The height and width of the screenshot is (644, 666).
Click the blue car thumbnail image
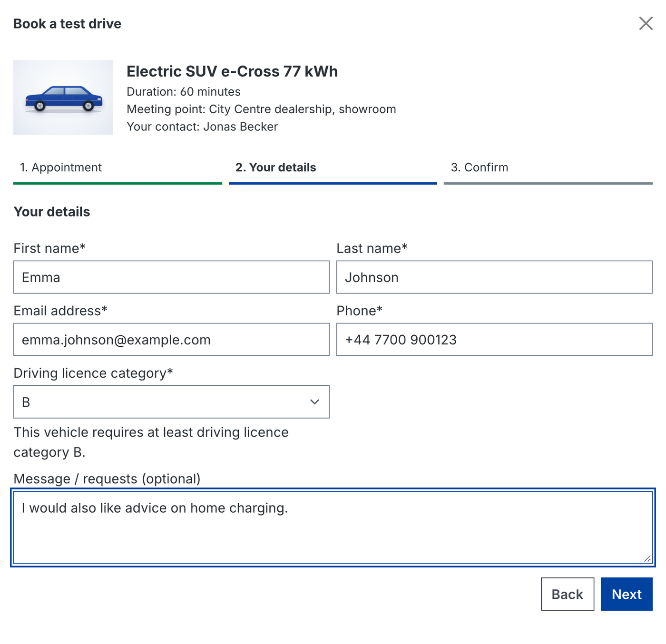(x=63, y=98)
